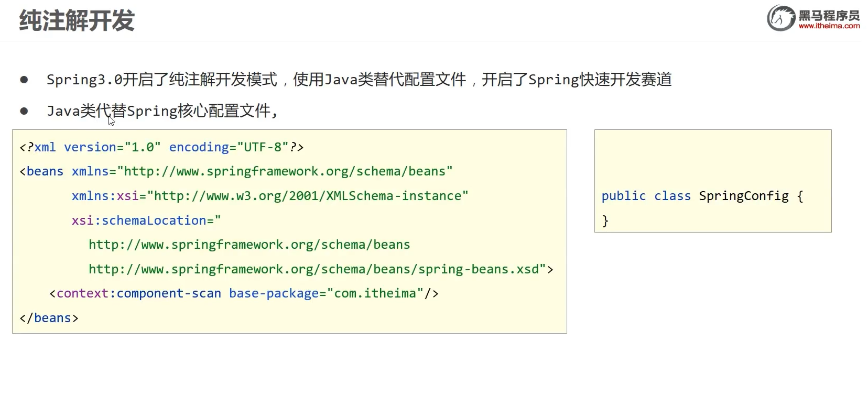This screenshot has height=408, width=868.
Task: Click the 黑马程序员 brand name text
Action: click(x=829, y=15)
